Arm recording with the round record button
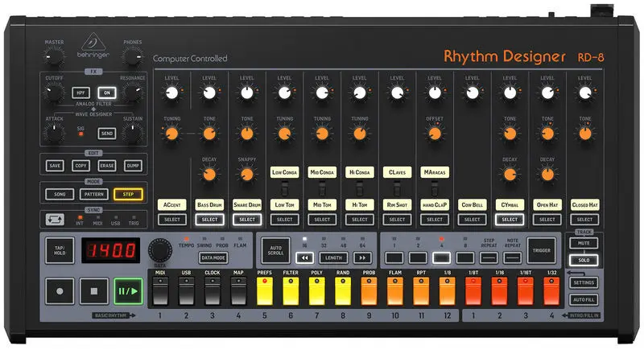The width and height of the screenshot is (644, 350). click(60, 291)
